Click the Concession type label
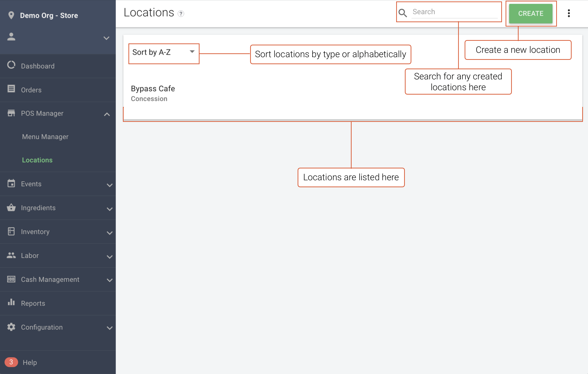 [149, 99]
